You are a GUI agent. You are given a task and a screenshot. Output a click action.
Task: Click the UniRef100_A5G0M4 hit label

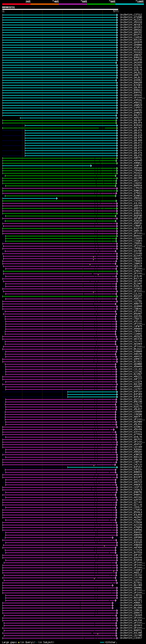tap(131, 429)
